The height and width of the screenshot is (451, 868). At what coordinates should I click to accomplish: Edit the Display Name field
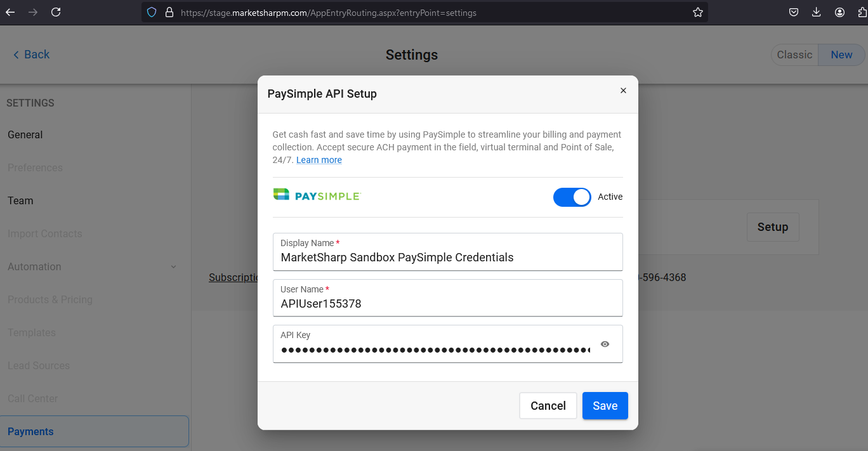pos(448,252)
